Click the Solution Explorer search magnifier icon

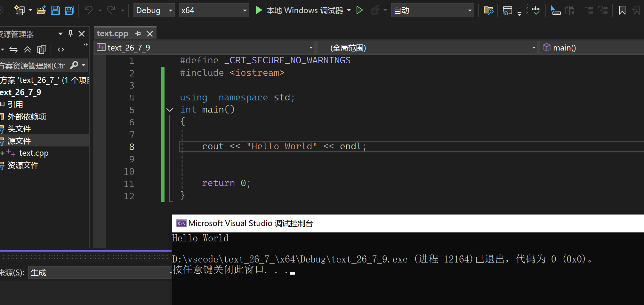tap(74, 65)
